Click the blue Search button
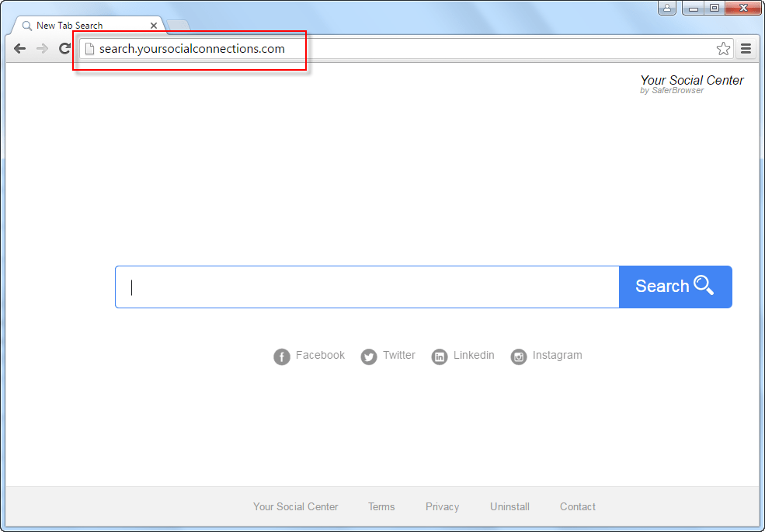This screenshot has height=532, width=765. click(675, 287)
